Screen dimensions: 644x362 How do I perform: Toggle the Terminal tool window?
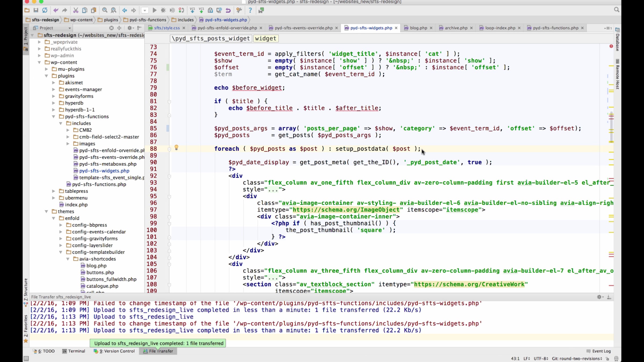[74, 351]
